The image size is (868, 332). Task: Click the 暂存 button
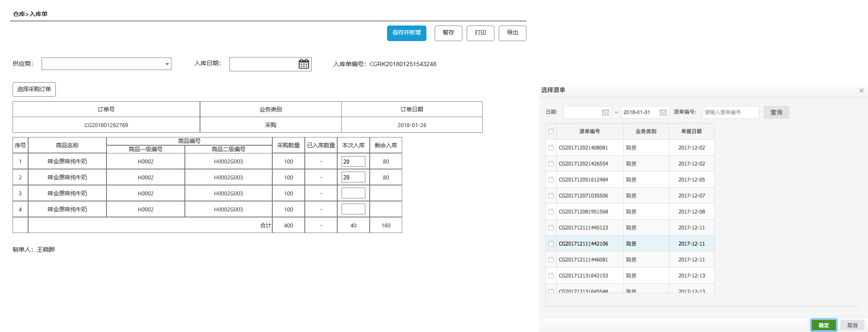click(449, 33)
